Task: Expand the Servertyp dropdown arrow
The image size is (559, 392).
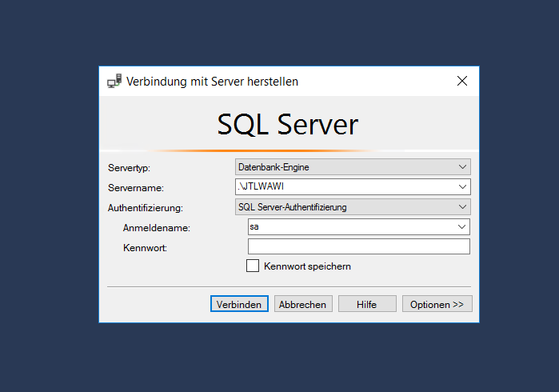Action: (462, 167)
